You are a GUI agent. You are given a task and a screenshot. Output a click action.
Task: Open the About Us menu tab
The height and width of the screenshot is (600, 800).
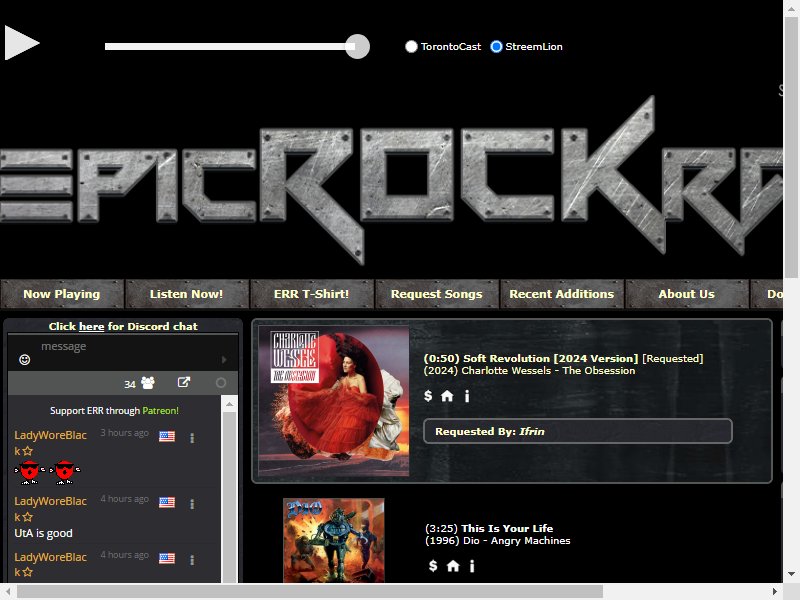tap(686, 294)
